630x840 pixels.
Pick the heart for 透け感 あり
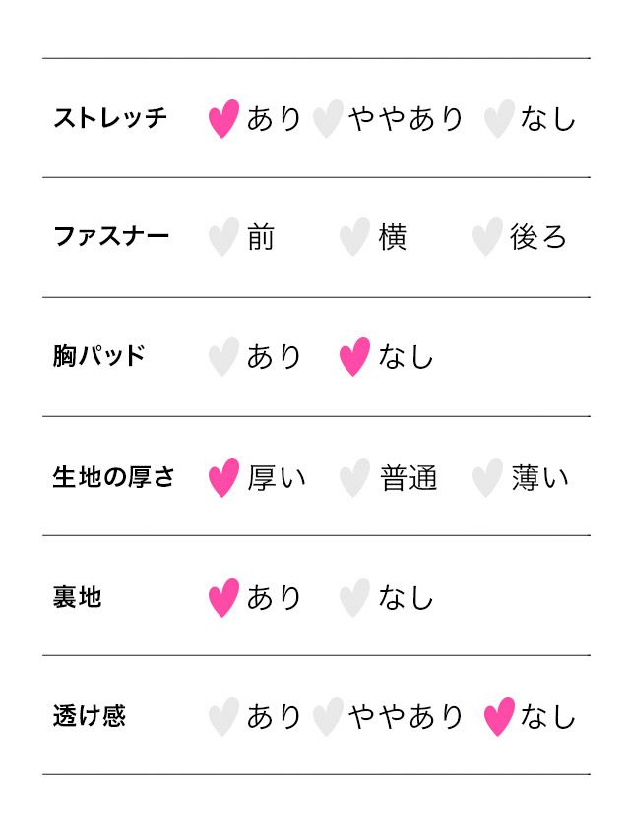(x=224, y=717)
